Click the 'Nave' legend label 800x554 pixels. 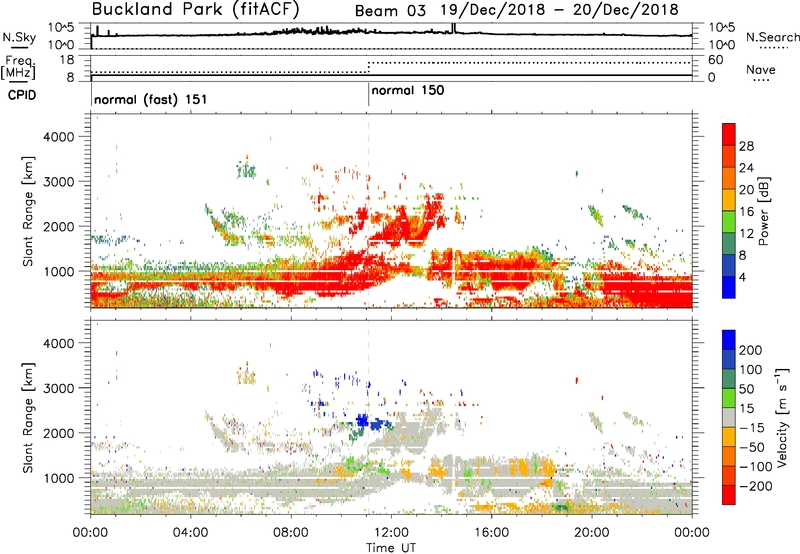point(761,70)
